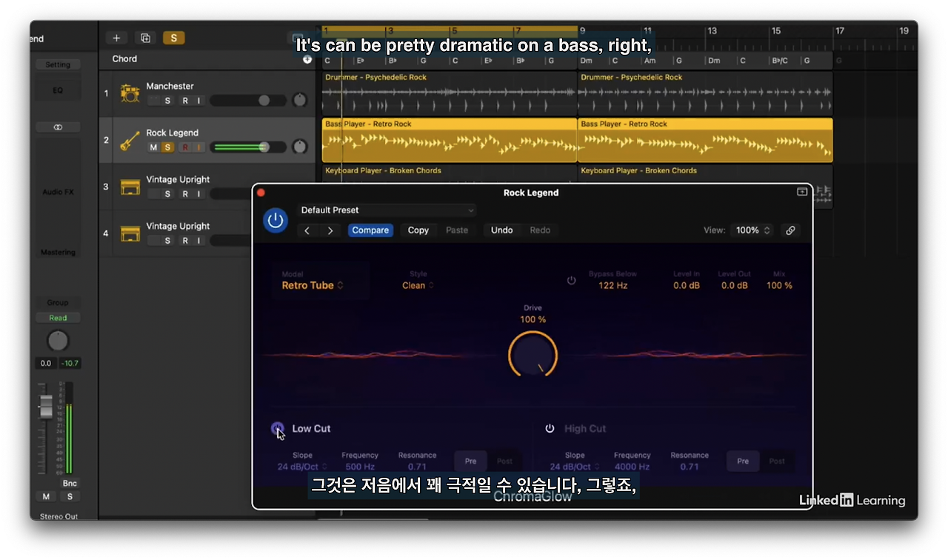Screen dimensions: 948x560
Task: Go to previous preset arrow
Action: tap(307, 230)
